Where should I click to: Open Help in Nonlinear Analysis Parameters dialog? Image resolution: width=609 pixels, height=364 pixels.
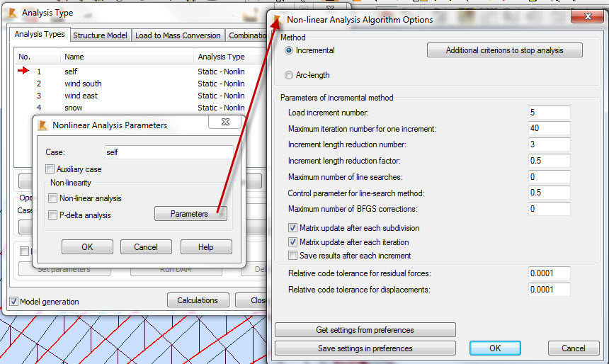[x=206, y=247]
